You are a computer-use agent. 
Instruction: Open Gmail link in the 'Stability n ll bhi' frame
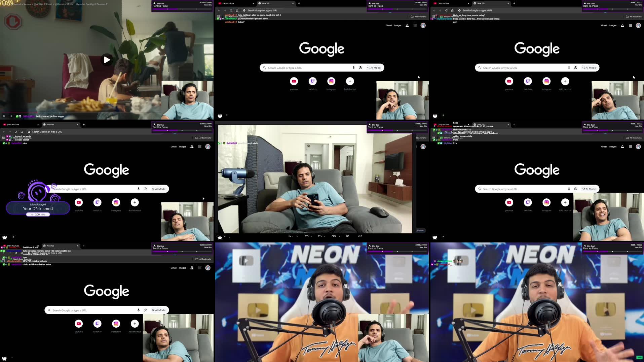click(174, 268)
